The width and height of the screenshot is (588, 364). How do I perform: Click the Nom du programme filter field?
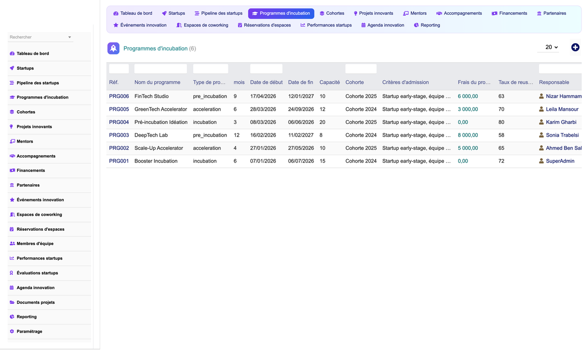pyautogui.click(x=161, y=69)
